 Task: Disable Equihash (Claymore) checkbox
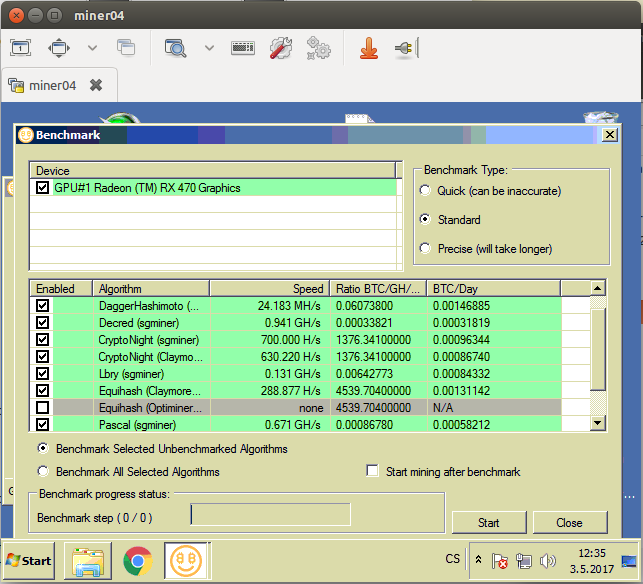click(x=42, y=390)
